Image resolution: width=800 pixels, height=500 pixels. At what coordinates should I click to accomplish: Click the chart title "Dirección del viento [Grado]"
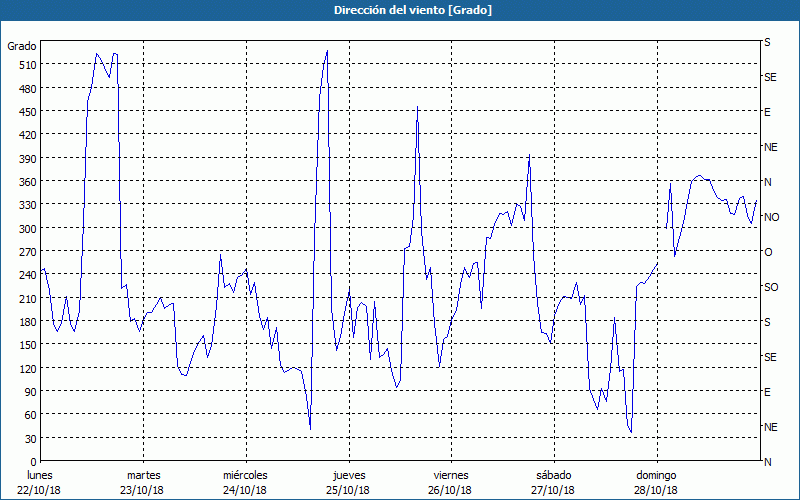[x=413, y=10]
